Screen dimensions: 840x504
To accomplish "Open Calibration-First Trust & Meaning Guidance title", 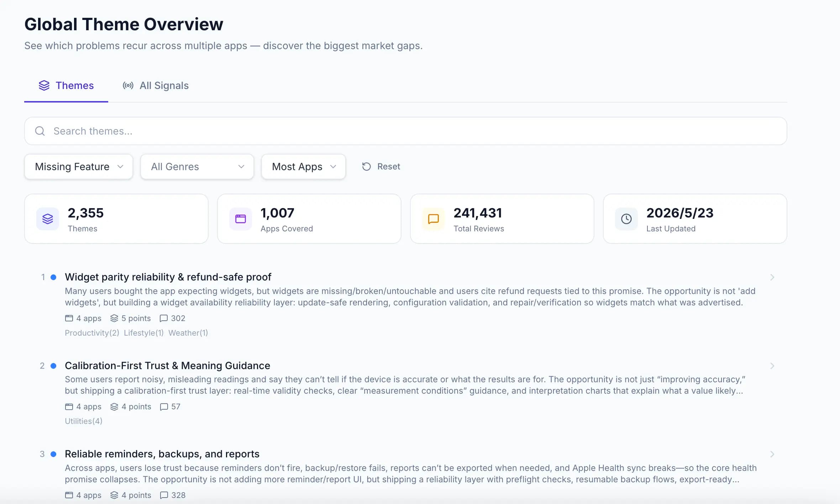I will pos(167,366).
